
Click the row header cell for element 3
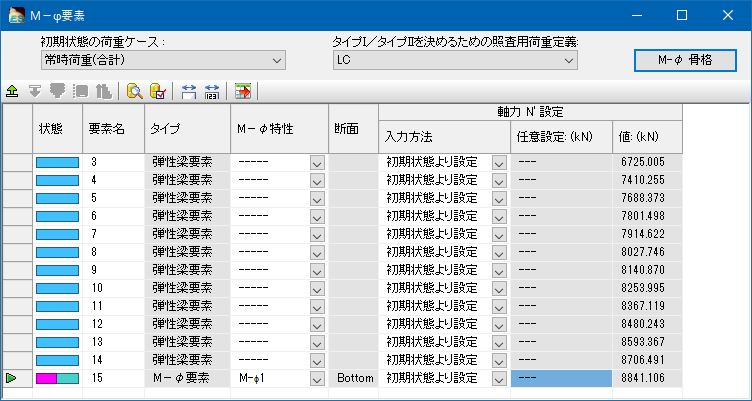click(17, 163)
